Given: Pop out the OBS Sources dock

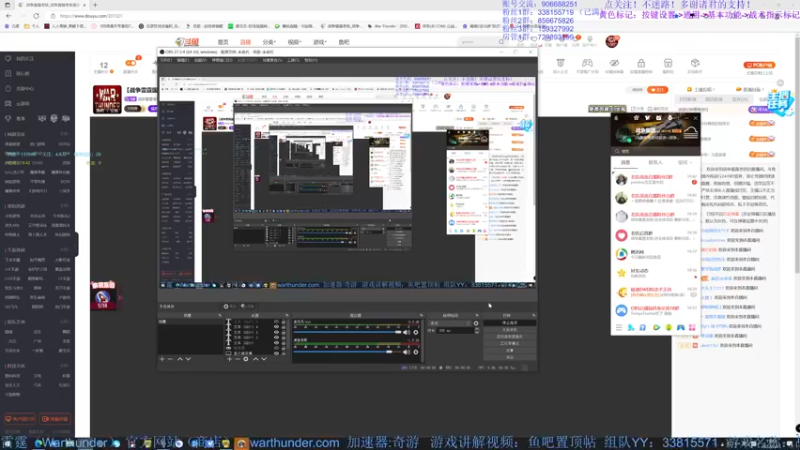Looking at the screenshot, I should [287, 315].
